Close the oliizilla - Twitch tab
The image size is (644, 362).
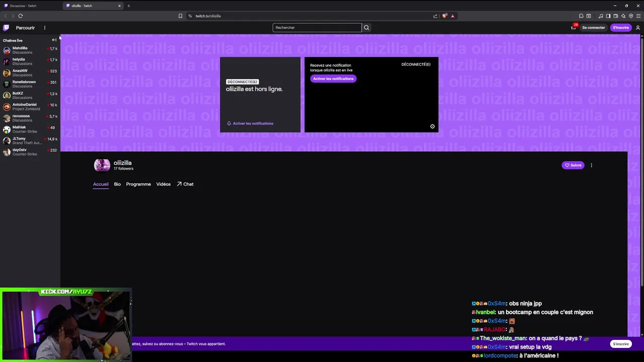(119, 6)
